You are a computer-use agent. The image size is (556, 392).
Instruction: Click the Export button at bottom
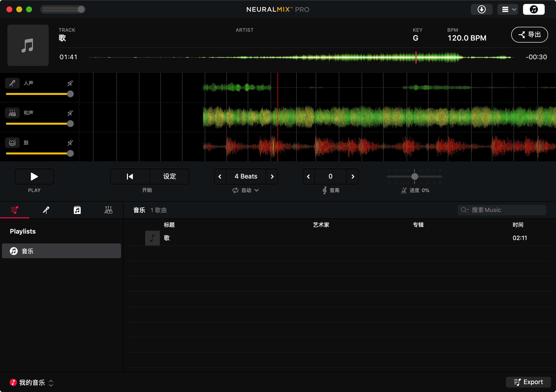click(x=528, y=382)
